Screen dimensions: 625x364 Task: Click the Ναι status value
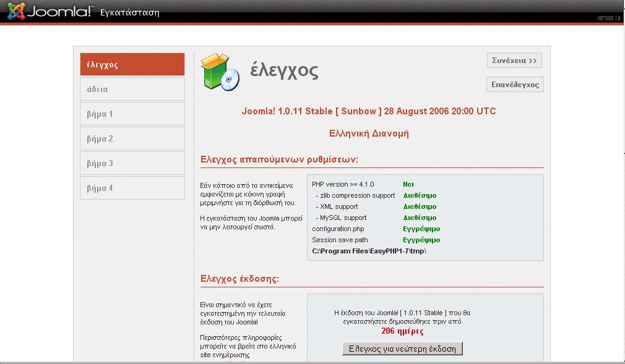pos(408,184)
